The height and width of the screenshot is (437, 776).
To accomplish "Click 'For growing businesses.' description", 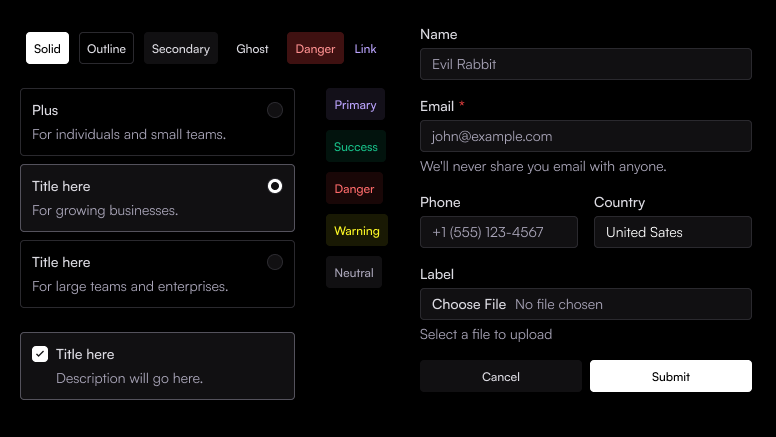I will point(105,210).
